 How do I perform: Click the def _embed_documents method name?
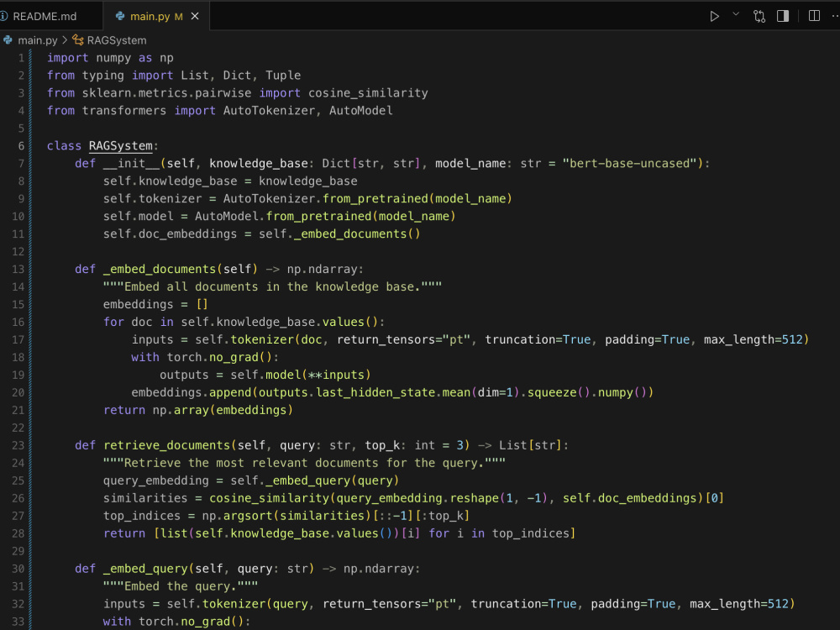(x=160, y=269)
